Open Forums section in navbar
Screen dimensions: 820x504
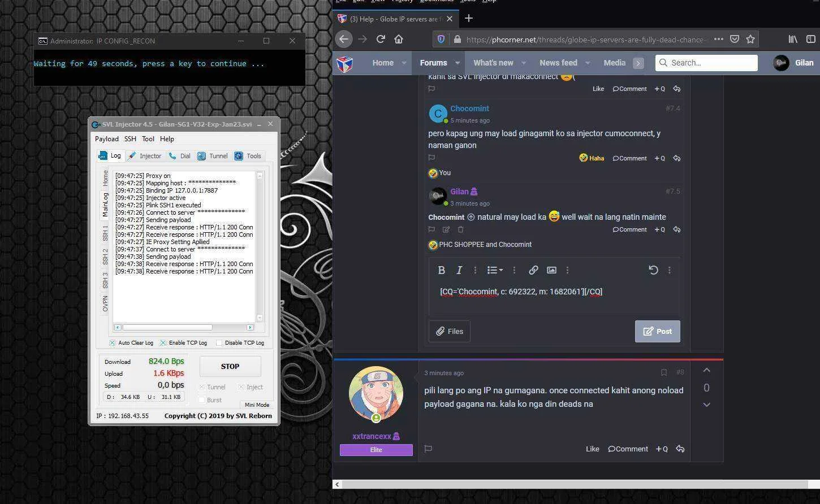(x=433, y=63)
